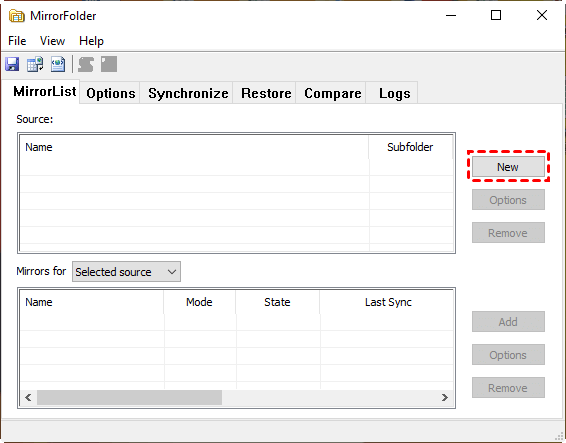Click the gray square toolbar icon
Screen dimensions: 566x443
(x=109, y=64)
